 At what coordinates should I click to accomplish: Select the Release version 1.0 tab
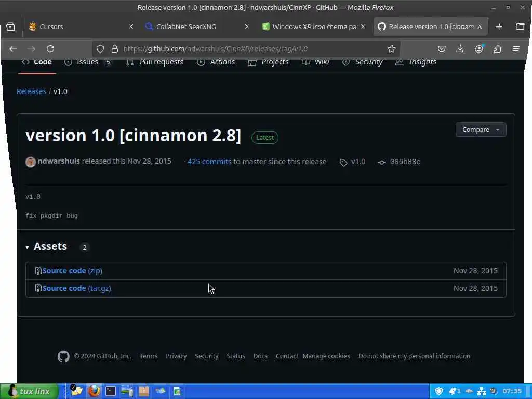point(431,26)
